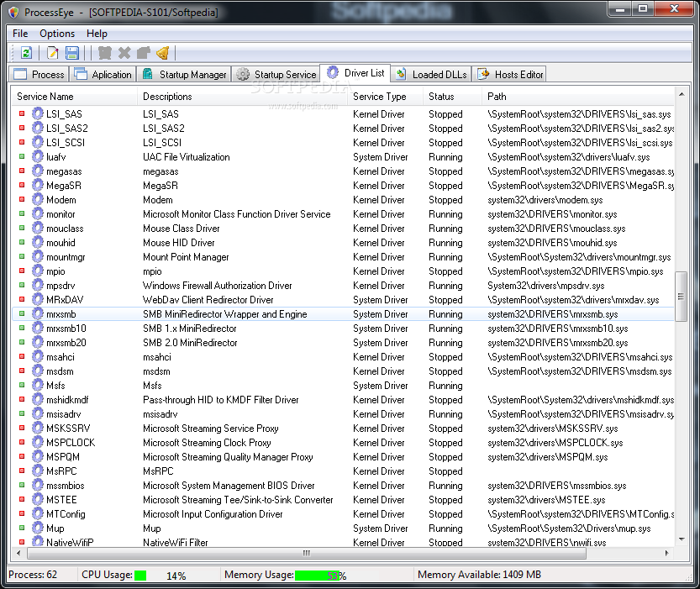Click the gear icon beside MSPCLOCK
The image size is (700, 589).
coord(38,442)
